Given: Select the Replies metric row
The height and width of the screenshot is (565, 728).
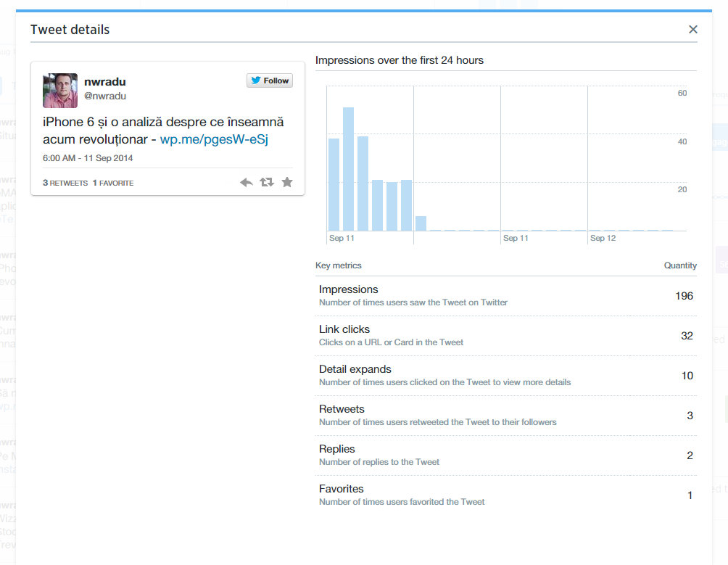Looking at the screenshot, I should [506, 455].
